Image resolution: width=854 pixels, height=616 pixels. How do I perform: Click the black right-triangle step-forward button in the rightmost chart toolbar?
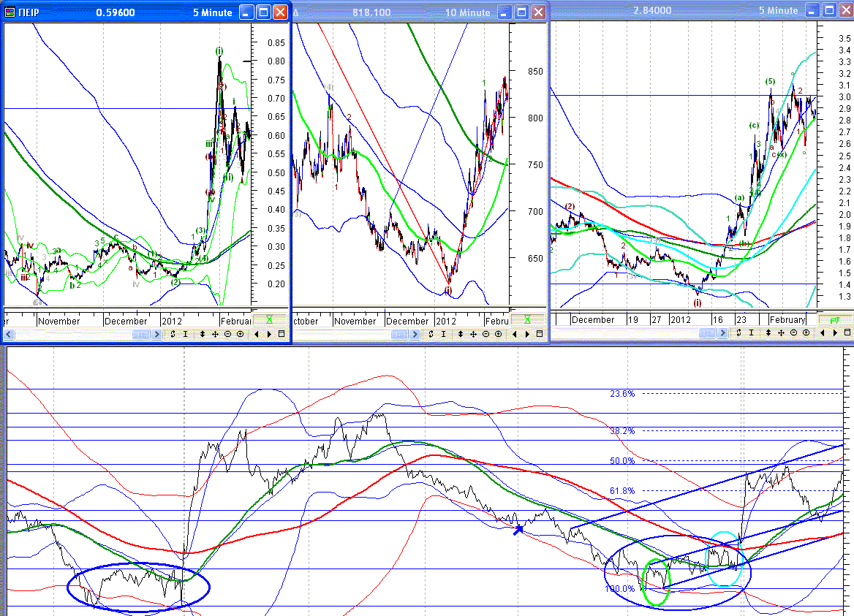tap(835, 332)
